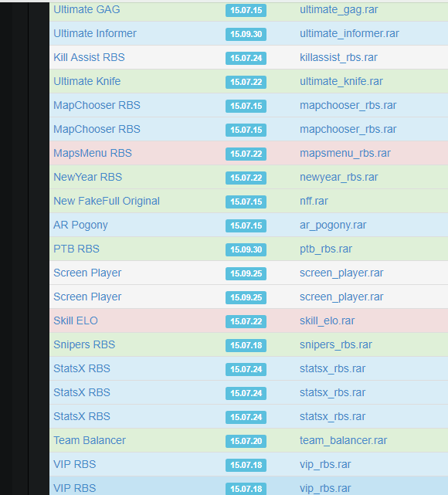Viewport: 448px width, 495px height.
Task: Open NewYear RBS plugin page
Action: [87, 177]
